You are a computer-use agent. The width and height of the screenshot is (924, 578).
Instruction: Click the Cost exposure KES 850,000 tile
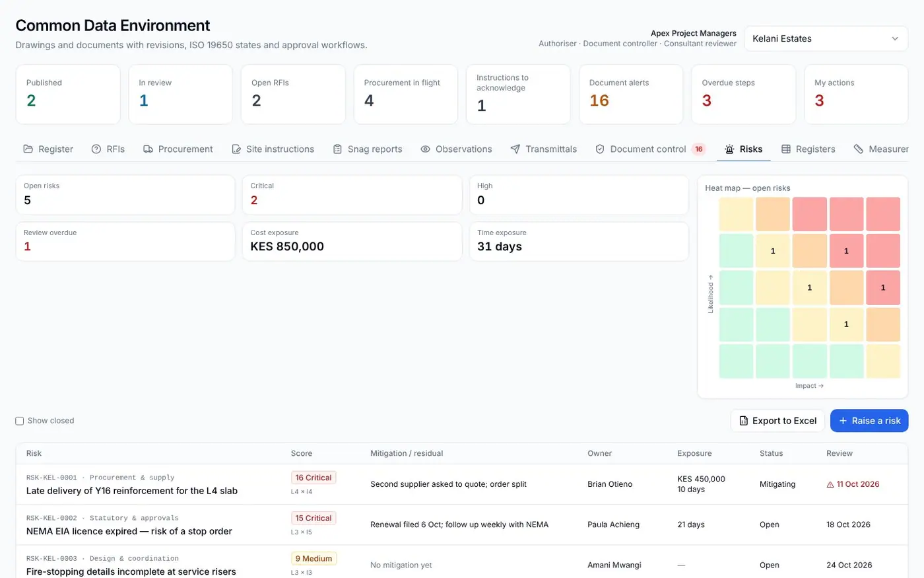(x=352, y=241)
